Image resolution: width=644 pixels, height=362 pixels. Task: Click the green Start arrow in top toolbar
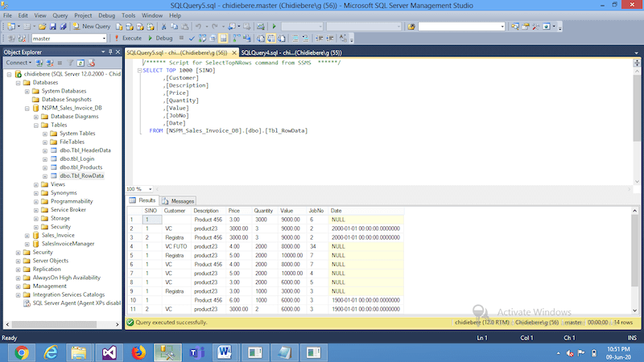[x=274, y=27]
